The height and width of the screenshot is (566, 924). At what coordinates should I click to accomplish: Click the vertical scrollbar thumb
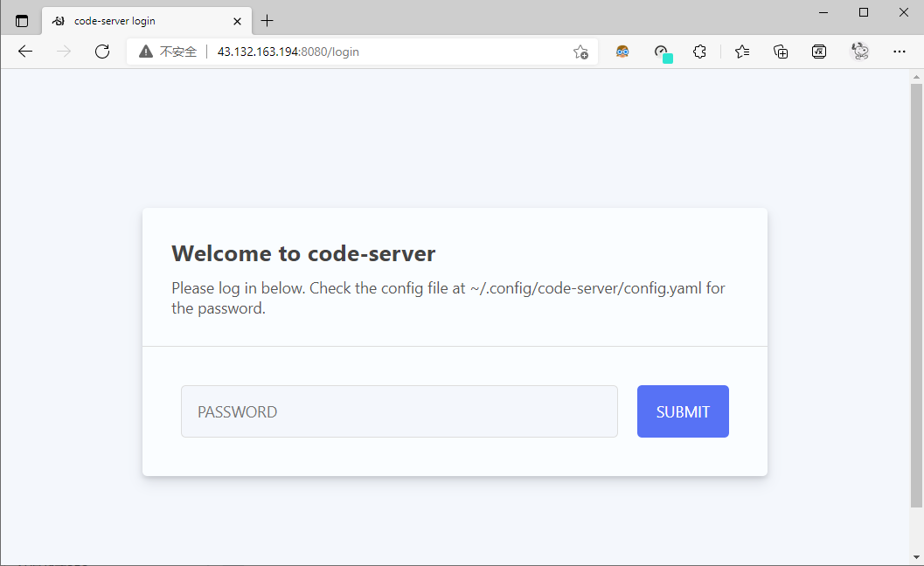(x=916, y=295)
